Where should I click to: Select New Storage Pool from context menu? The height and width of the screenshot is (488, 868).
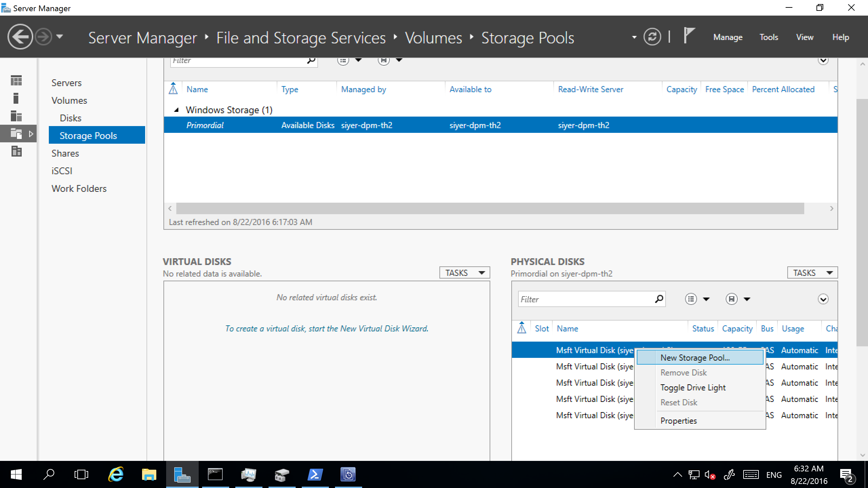coord(694,357)
